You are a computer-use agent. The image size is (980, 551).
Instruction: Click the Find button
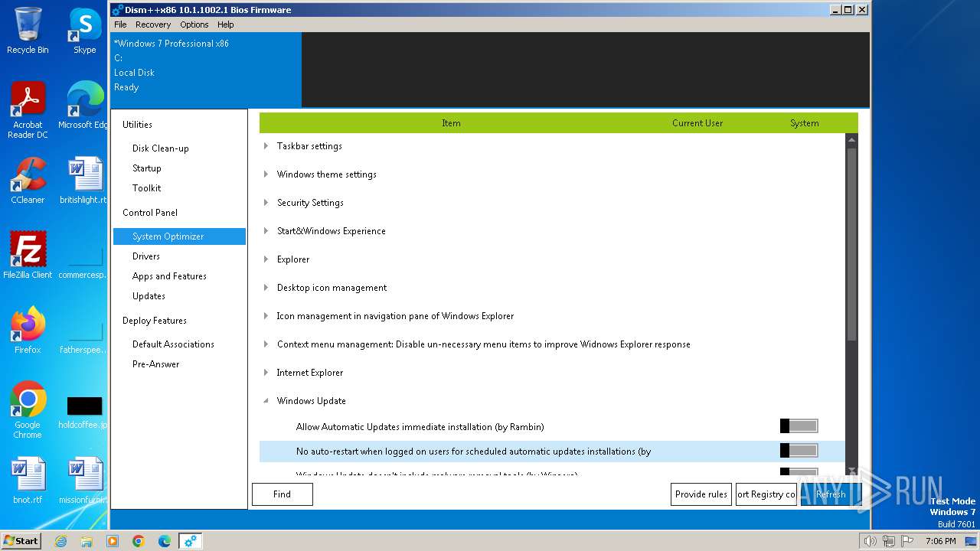pyautogui.click(x=283, y=494)
